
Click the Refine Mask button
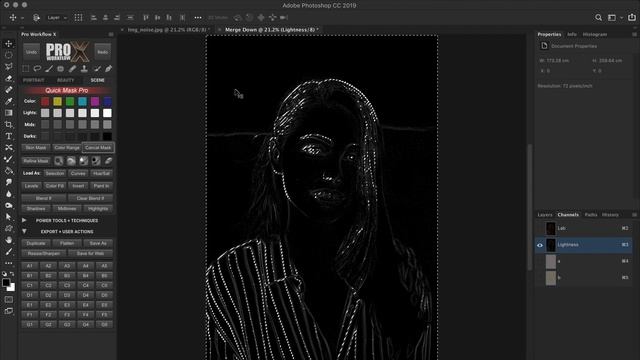point(36,161)
